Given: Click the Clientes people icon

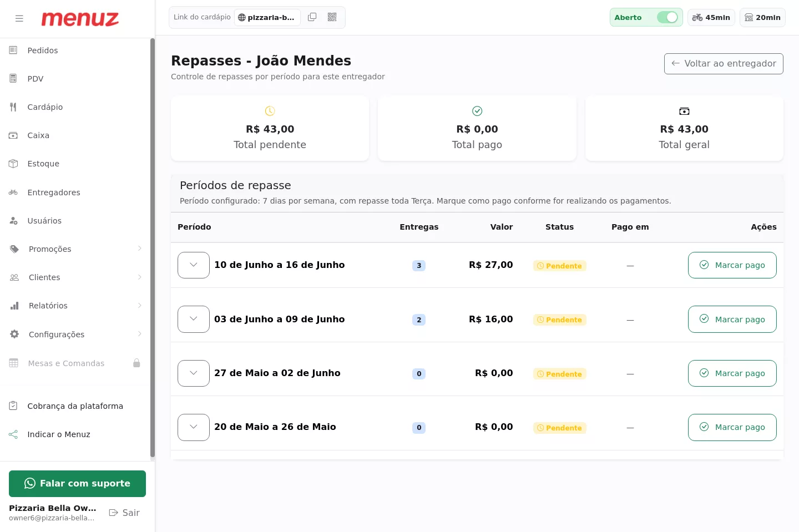Looking at the screenshot, I should (x=14, y=277).
